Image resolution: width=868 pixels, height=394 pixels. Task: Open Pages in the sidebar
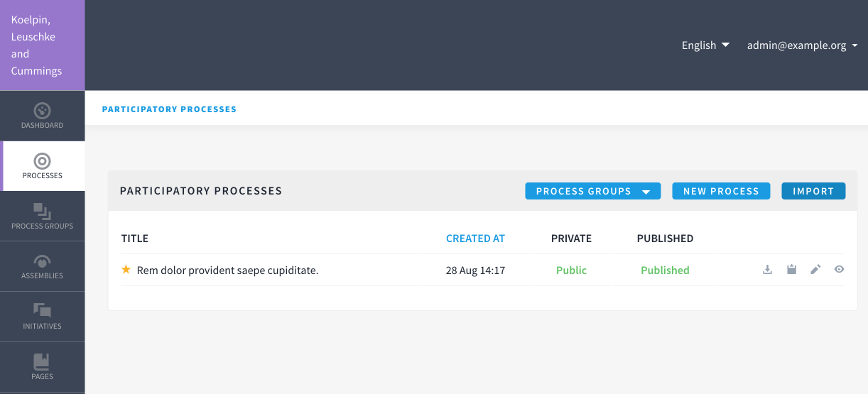pyautogui.click(x=43, y=367)
